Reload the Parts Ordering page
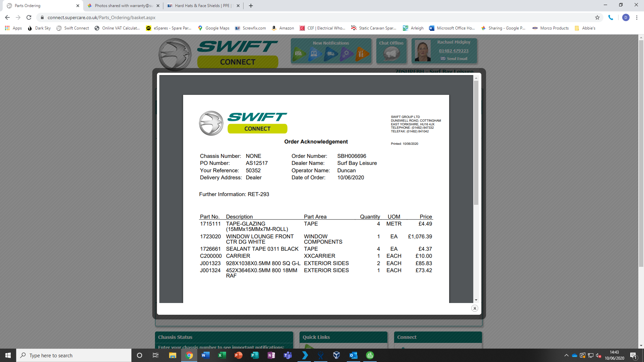The height and width of the screenshot is (362, 644). pyautogui.click(x=29, y=17)
